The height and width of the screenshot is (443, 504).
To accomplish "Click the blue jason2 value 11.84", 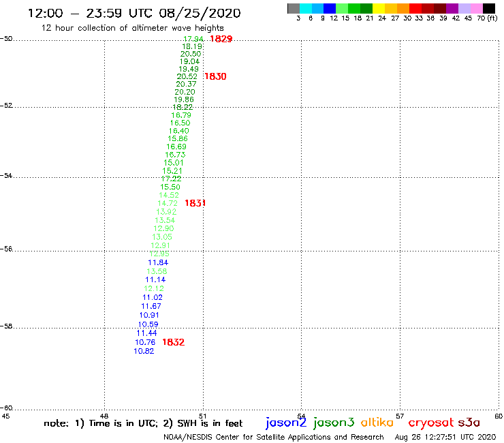I will tap(158, 262).
